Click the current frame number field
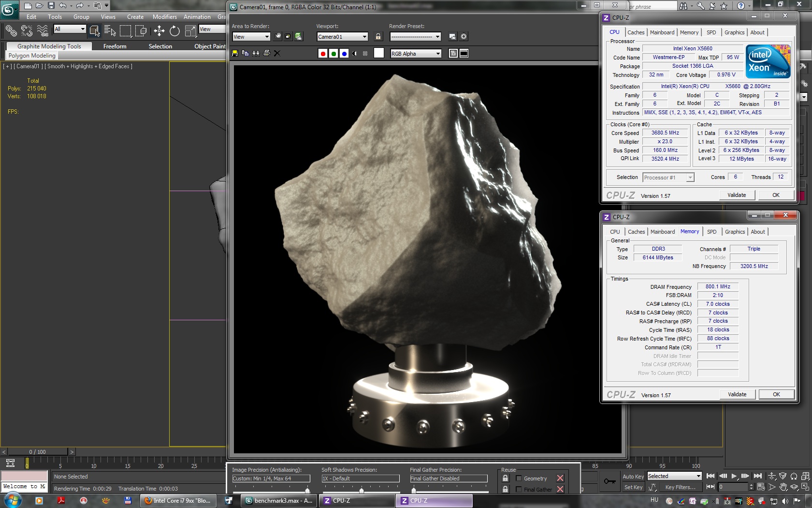This screenshot has width=812, height=508. 732,487
